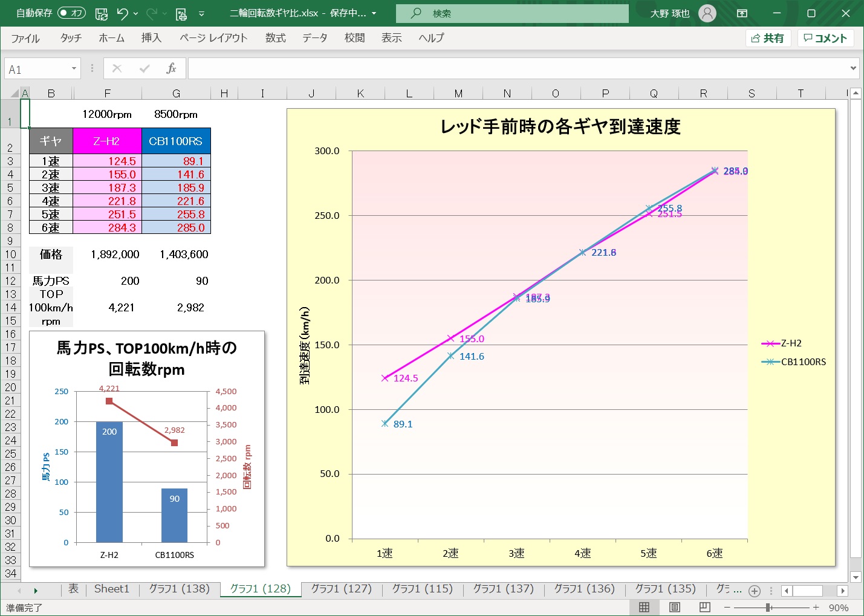Open the ページ レイアウト ribbon tab
Image resolution: width=864 pixels, height=616 pixels.
coord(213,38)
